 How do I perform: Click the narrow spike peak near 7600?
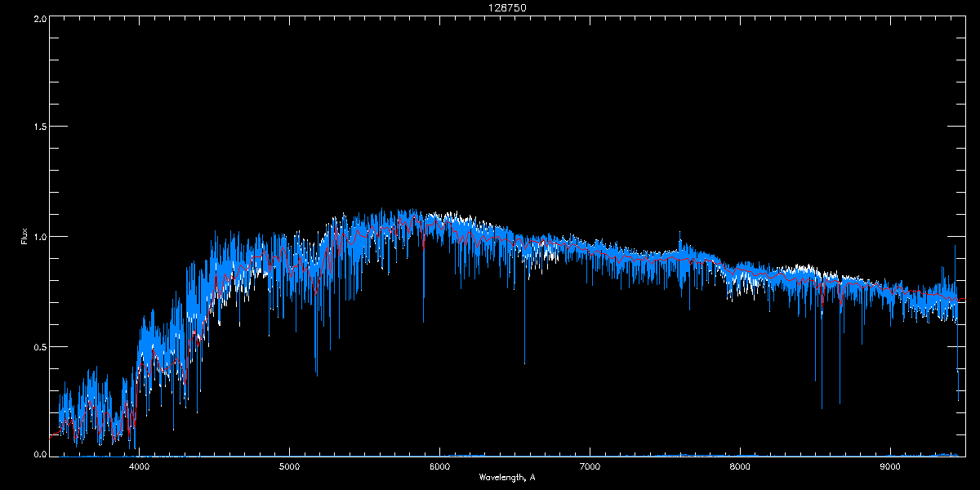click(x=679, y=232)
